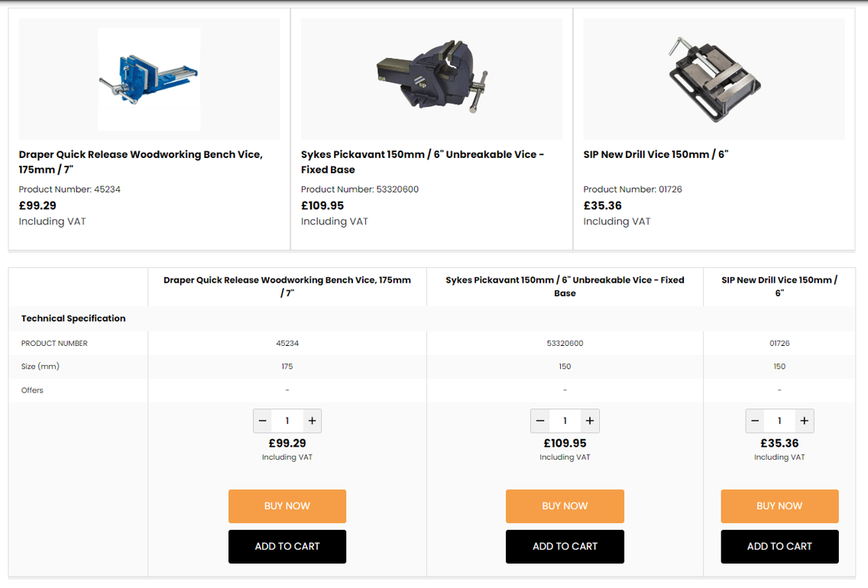Add the SIP Drill Vice to cart
The image size is (868, 588).
coord(779,547)
